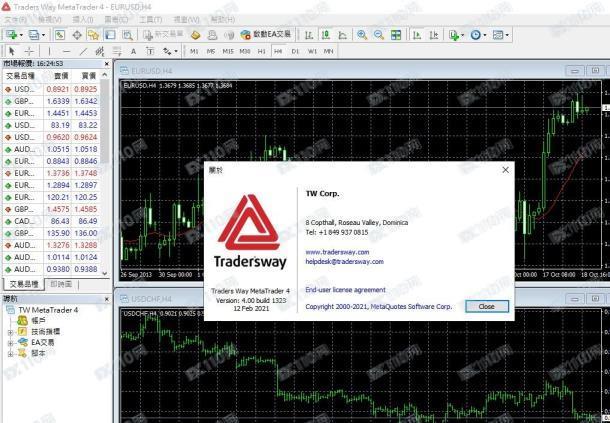Switch timeframe to M5

(211, 51)
